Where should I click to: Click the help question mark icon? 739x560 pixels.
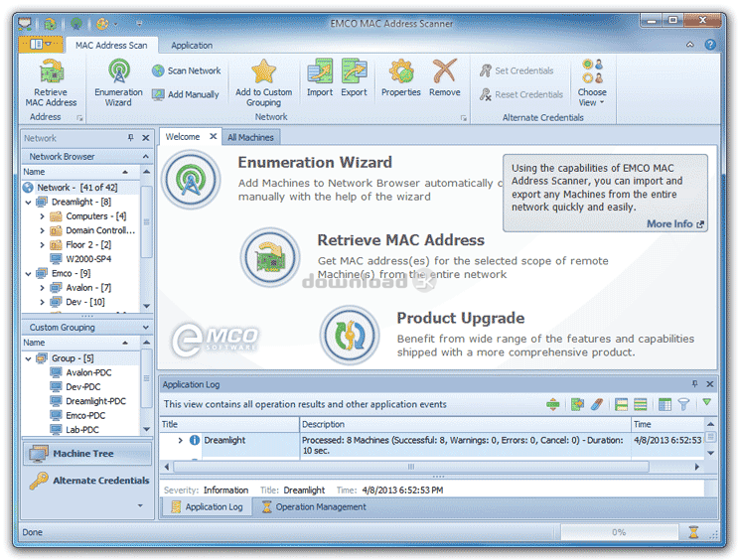(710, 45)
